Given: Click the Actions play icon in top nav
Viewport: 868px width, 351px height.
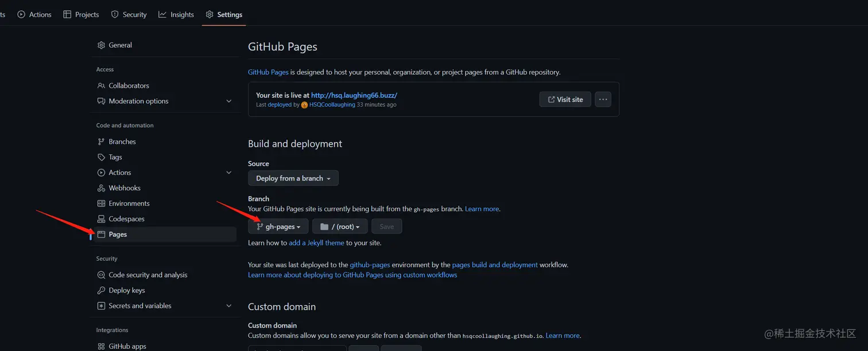Looking at the screenshot, I should [21, 14].
